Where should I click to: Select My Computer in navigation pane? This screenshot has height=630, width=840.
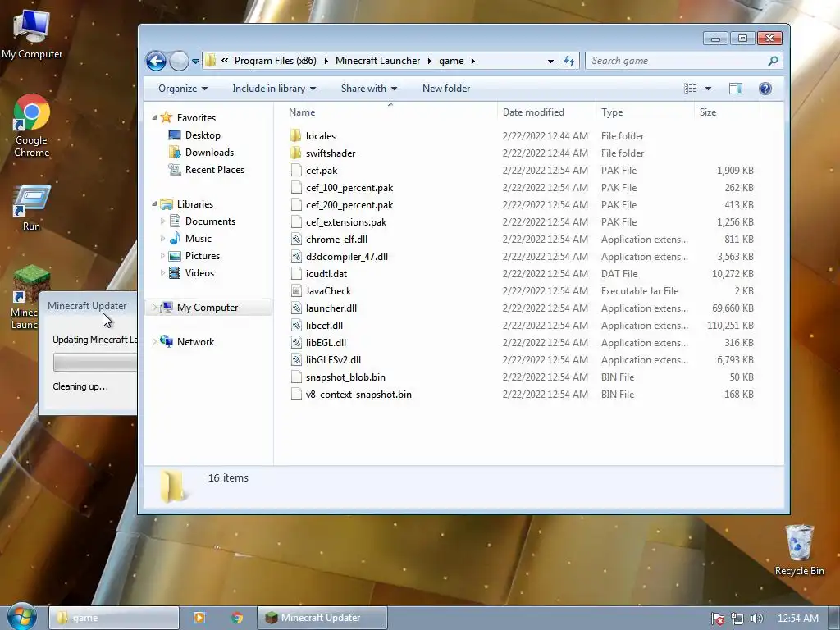tap(208, 308)
